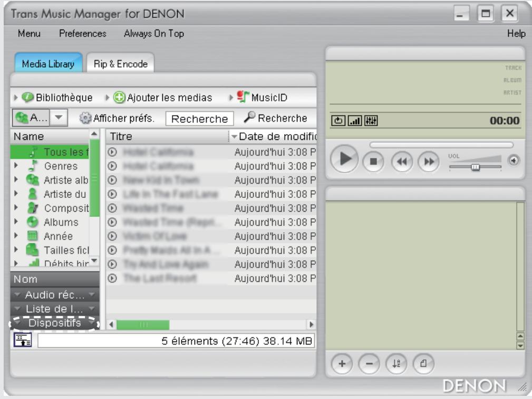This screenshot has height=399, width=532.
Task: Adjust the VOL volume slider handle
Action: [x=476, y=167]
